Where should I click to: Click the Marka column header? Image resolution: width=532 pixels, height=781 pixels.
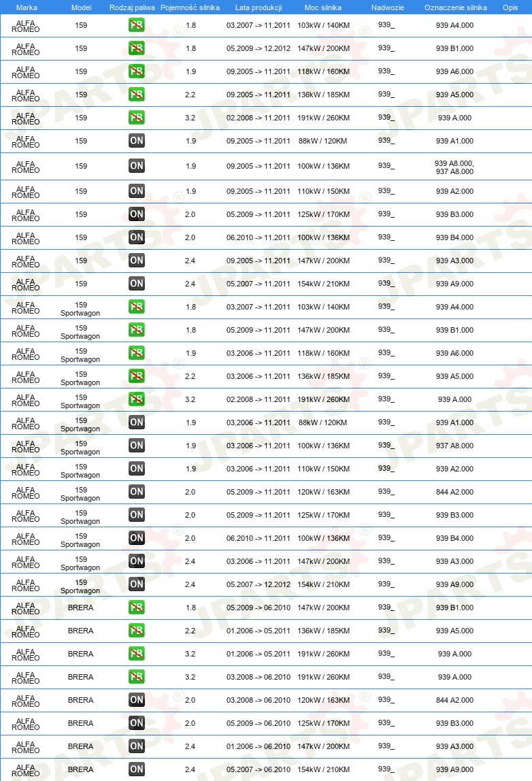27,7
